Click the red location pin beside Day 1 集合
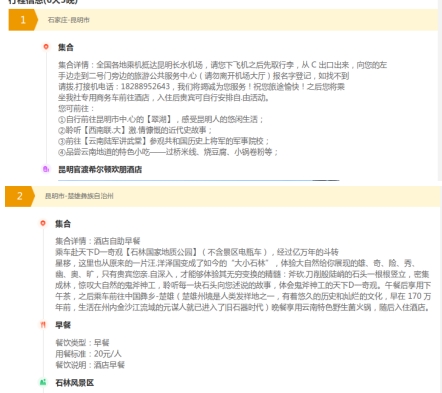Image resolution: width=442 pixels, height=393 pixels. click(46, 47)
